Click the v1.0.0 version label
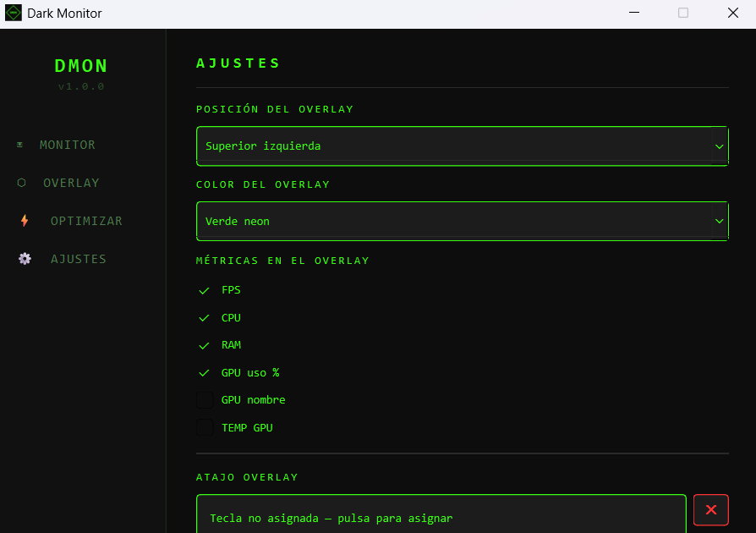Image resolution: width=756 pixels, height=533 pixels. [81, 87]
